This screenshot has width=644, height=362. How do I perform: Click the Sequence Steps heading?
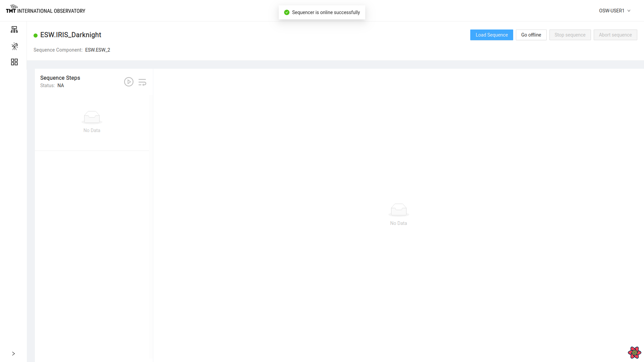coord(60,78)
